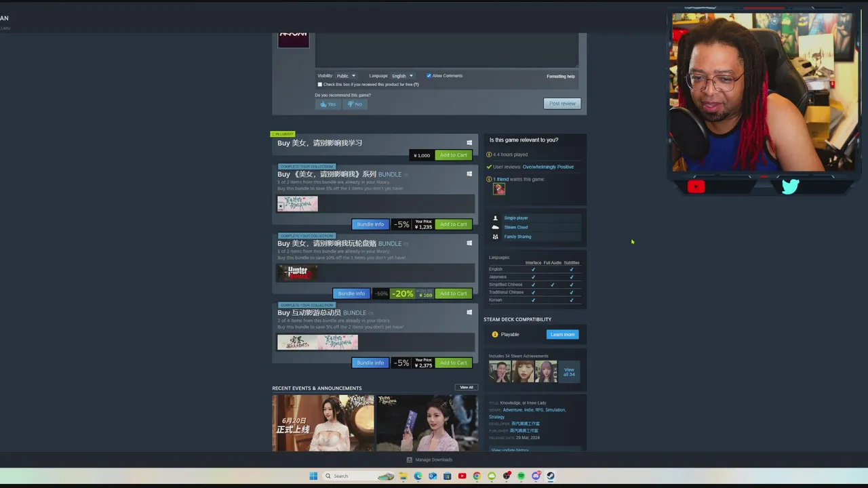Click the ¥ 1,000 price label
The image size is (868, 488).
click(422, 155)
